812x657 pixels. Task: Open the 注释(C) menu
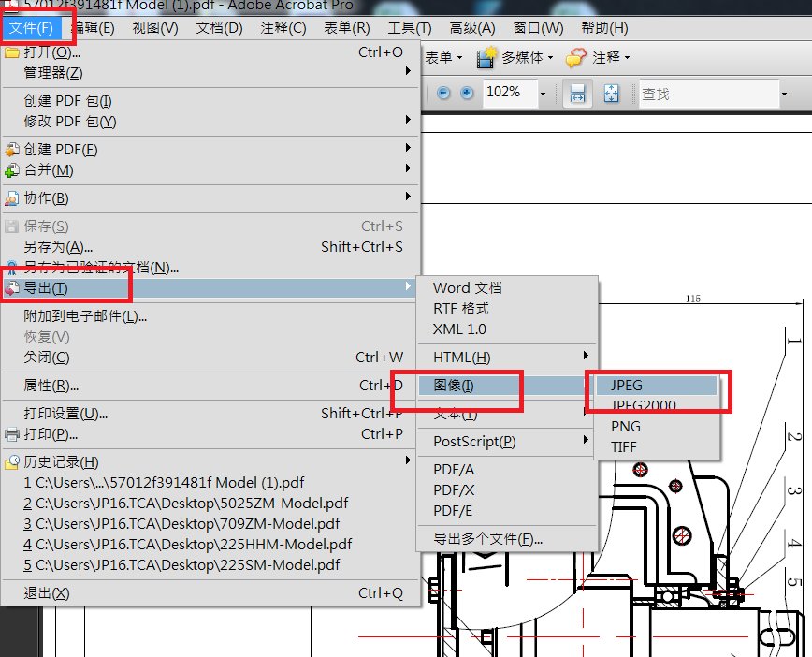(283, 27)
